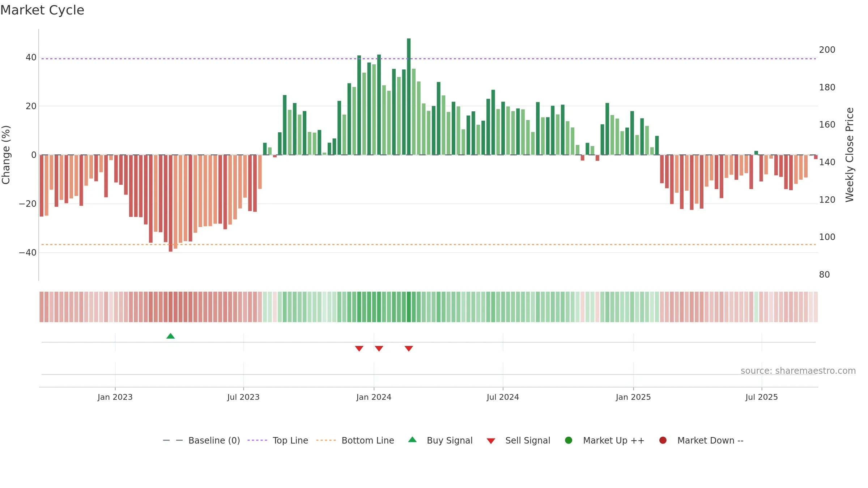
Task: Click the 120 tick on the right axis
Action: click(x=827, y=200)
